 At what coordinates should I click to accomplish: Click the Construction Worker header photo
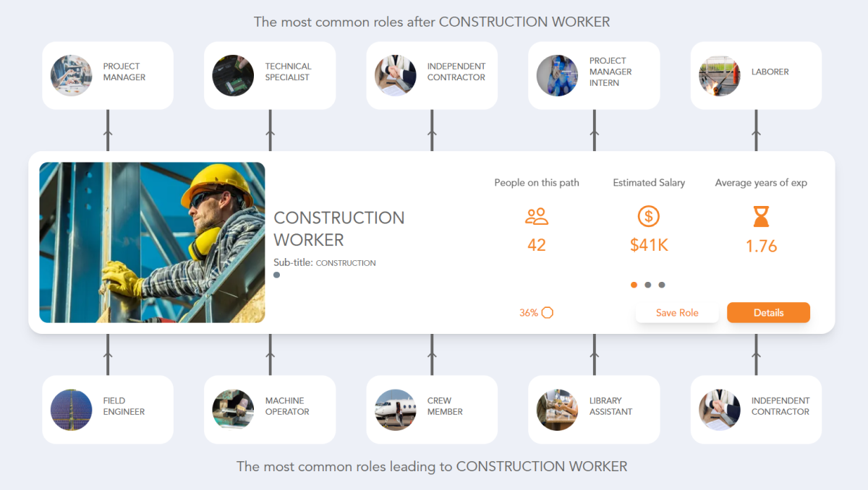point(152,242)
